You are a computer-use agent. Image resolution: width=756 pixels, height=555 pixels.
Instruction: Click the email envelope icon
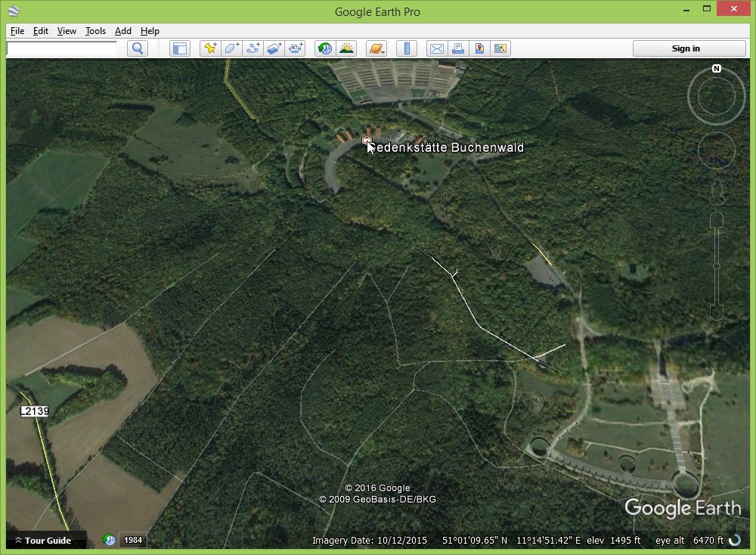click(x=437, y=48)
